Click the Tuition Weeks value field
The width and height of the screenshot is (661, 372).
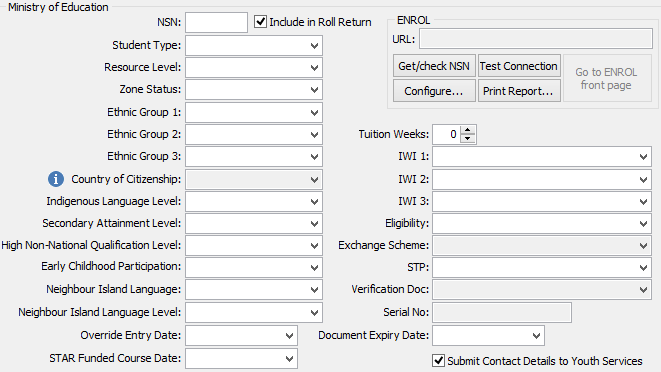[447, 135]
